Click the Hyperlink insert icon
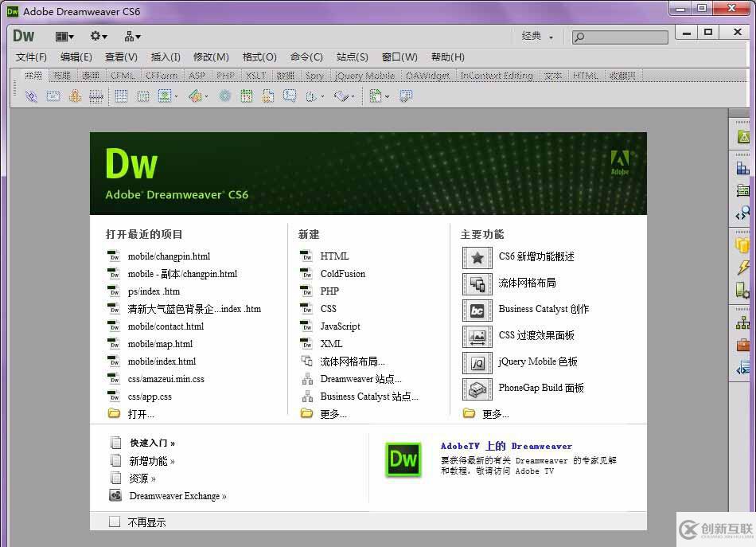Viewport: 756px width, 547px height. pyautogui.click(x=31, y=96)
